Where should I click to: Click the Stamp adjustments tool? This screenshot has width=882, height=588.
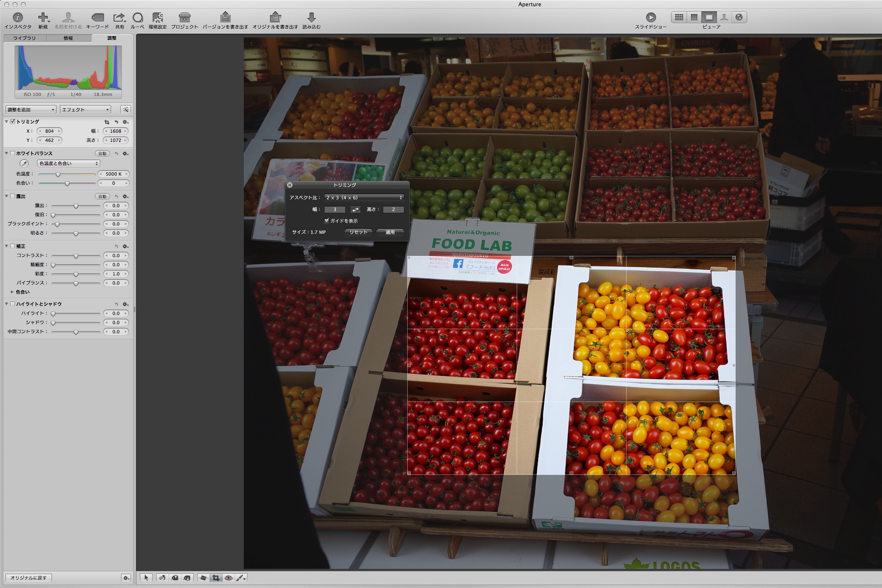pos(187,578)
